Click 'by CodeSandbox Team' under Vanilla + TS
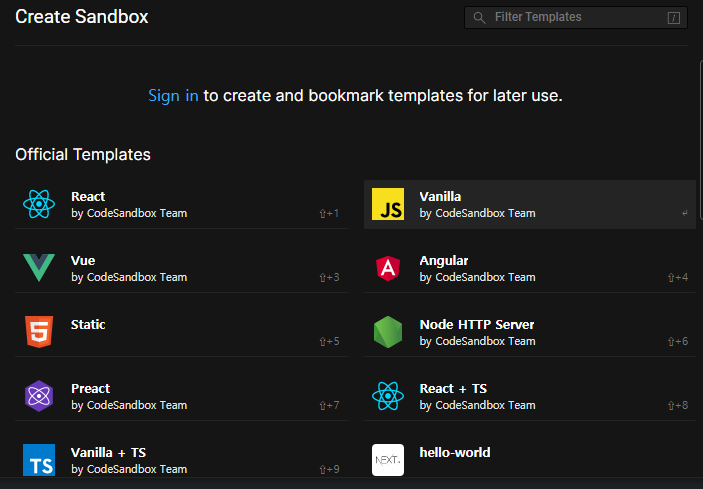Viewport: 703px width, 489px height. (129, 470)
